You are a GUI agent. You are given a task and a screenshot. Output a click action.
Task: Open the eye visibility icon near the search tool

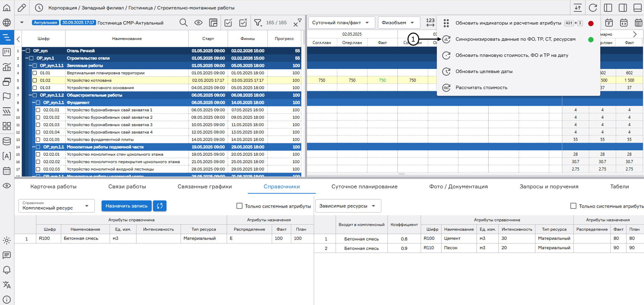[198, 22]
